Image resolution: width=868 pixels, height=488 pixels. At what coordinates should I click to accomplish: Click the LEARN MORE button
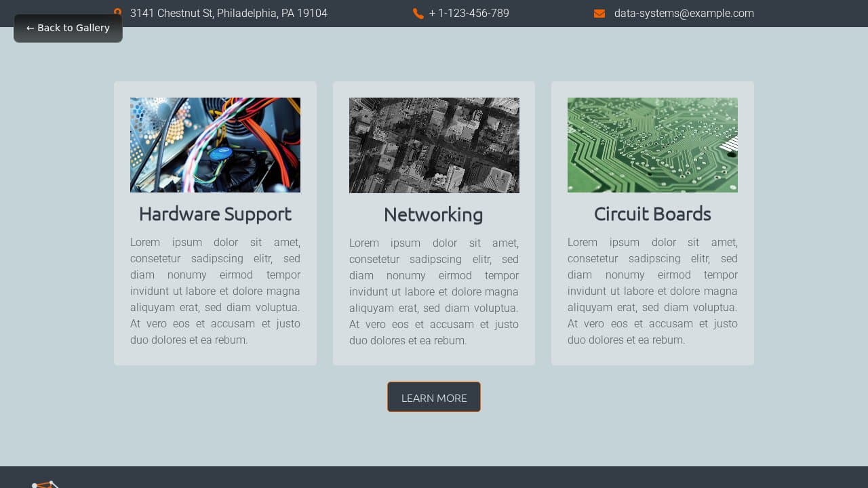(x=433, y=397)
